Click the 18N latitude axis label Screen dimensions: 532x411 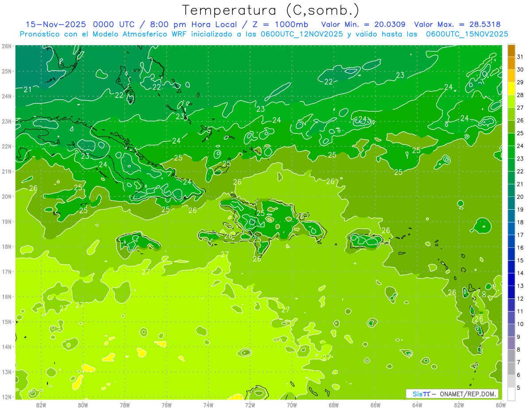(7, 247)
